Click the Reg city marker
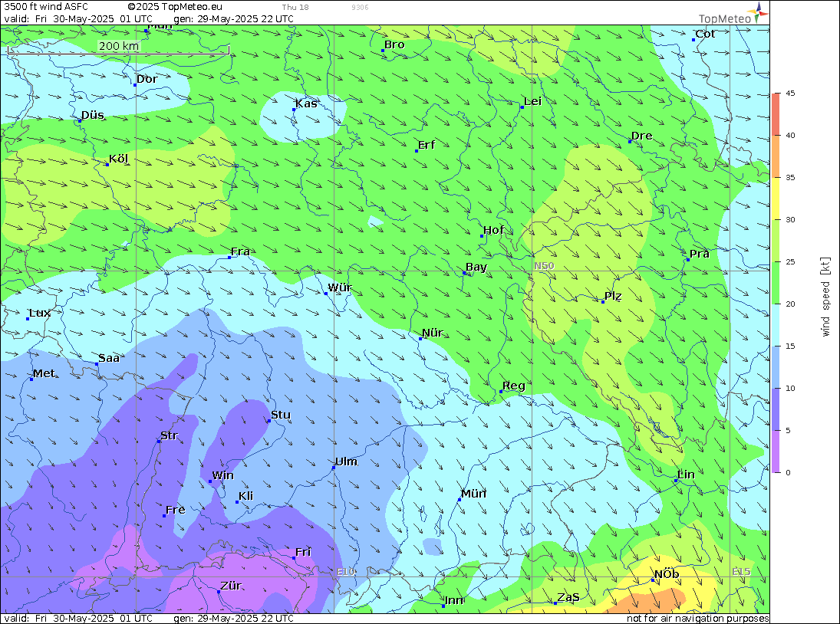The image size is (840, 624). click(x=502, y=392)
